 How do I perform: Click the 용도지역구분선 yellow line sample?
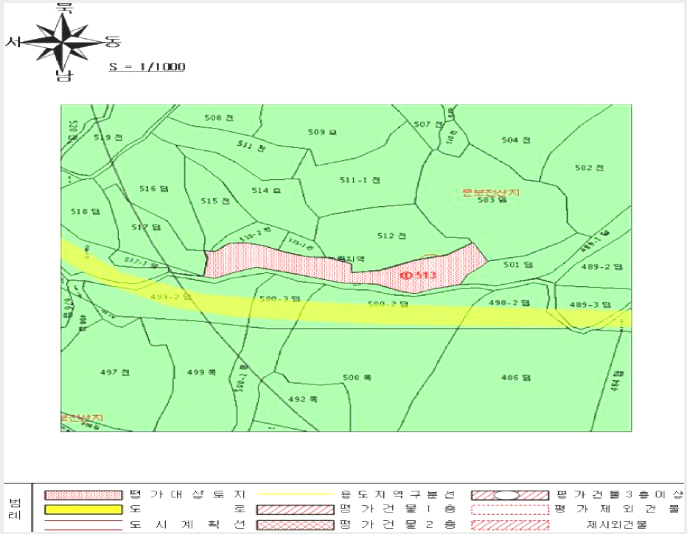pyautogui.click(x=295, y=494)
